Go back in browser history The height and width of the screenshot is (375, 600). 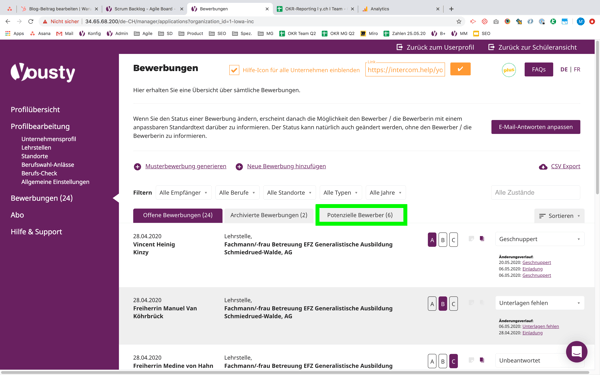[8, 21]
